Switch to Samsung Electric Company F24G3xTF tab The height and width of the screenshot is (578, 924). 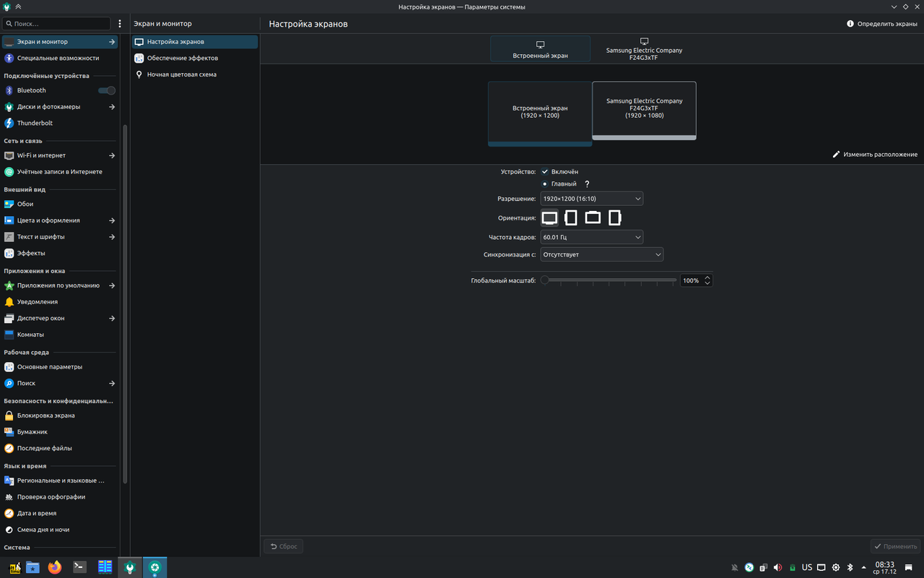coord(644,49)
